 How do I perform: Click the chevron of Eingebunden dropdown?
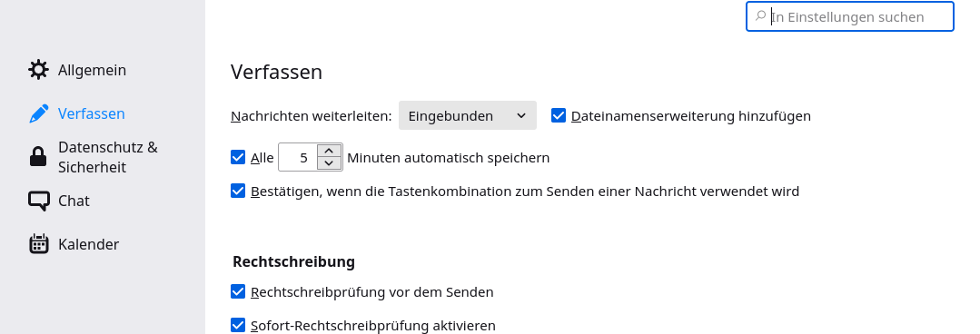[521, 116]
